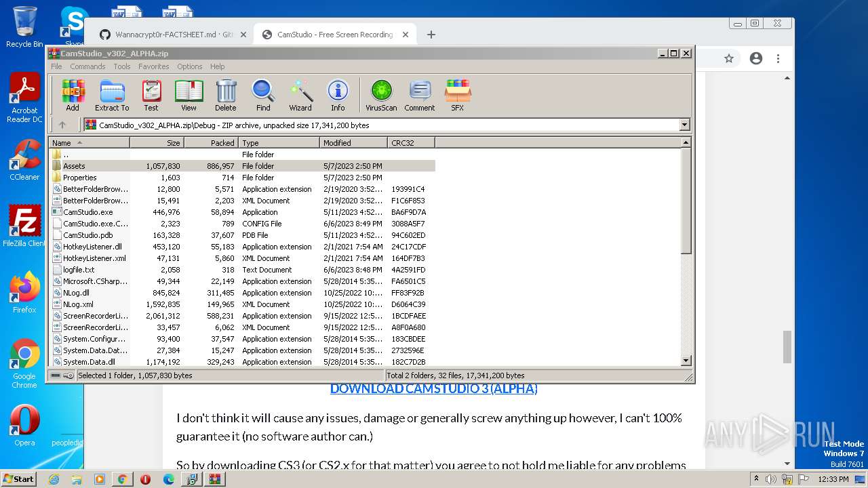
Task: Open the Tools menu
Action: point(122,66)
